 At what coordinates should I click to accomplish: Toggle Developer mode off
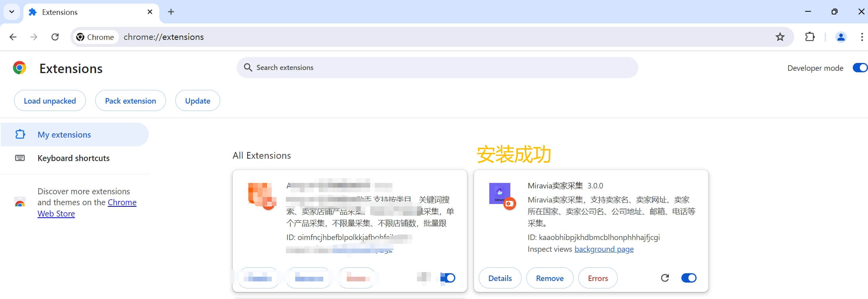(x=859, y=68)
